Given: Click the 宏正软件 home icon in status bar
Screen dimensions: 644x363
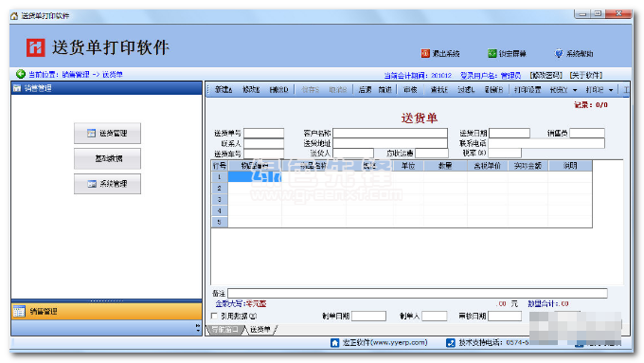Looking at the screenshot, I should click(x=334, y=342).
